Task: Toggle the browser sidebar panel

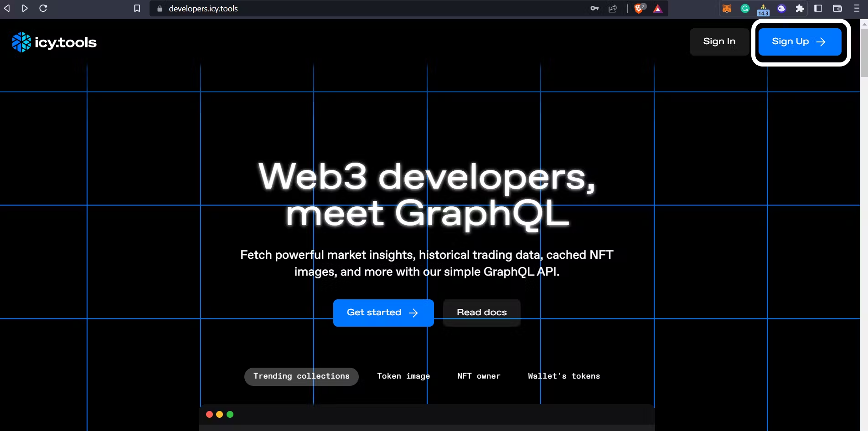Action: click(x=818, y=8)
